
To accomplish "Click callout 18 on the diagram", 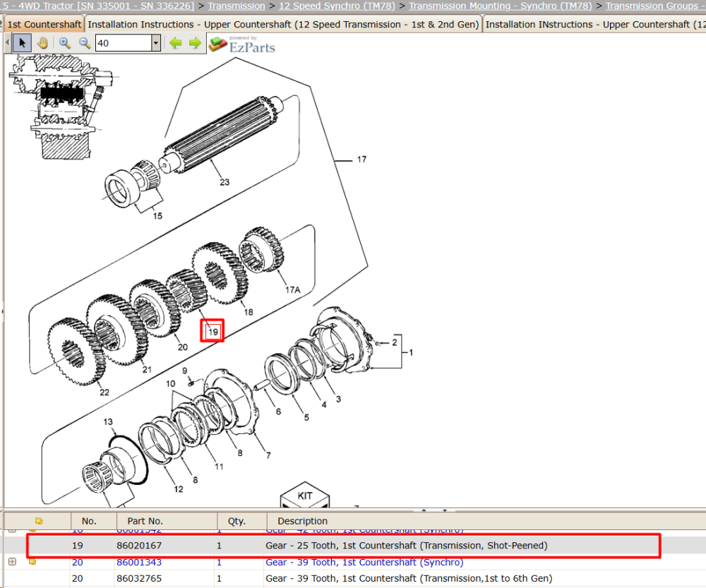I will 249,312.
